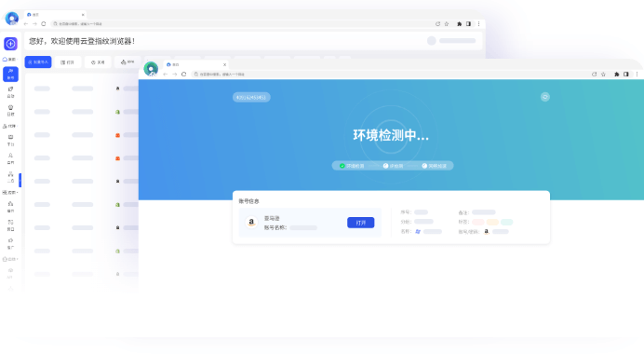The image size is (644, 354).
Task: Click the circular refresh icon in back address bar
Action: point(437,24)
